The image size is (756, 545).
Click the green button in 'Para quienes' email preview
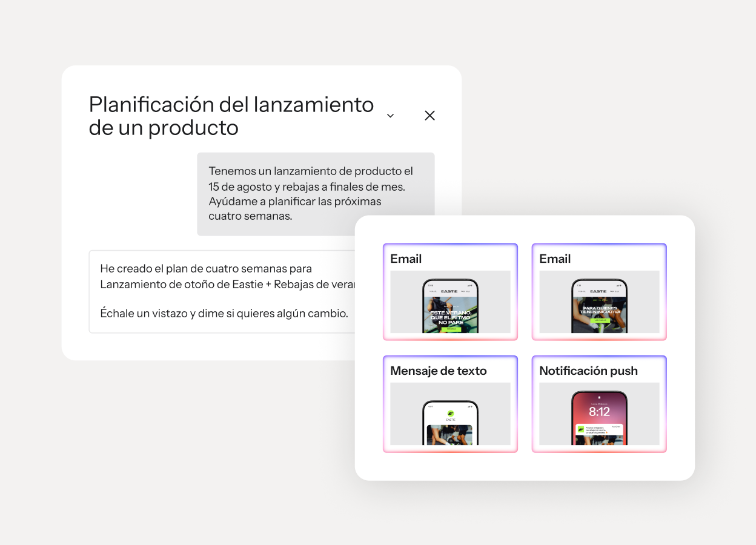599,319
